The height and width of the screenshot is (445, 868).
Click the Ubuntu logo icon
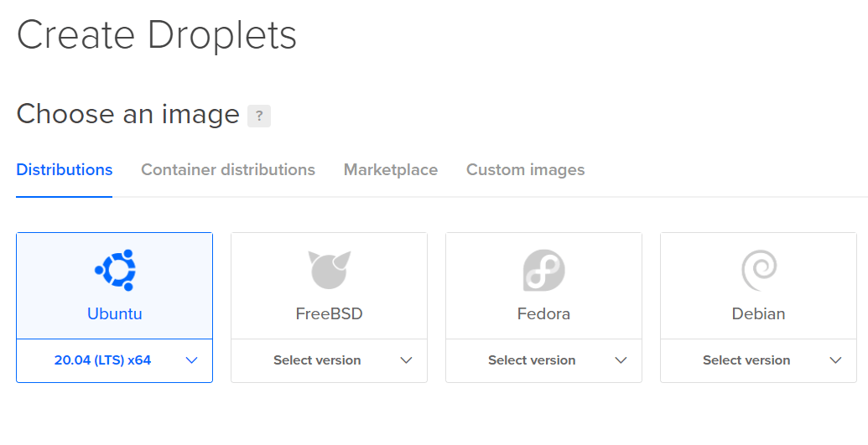coord(115,270)
